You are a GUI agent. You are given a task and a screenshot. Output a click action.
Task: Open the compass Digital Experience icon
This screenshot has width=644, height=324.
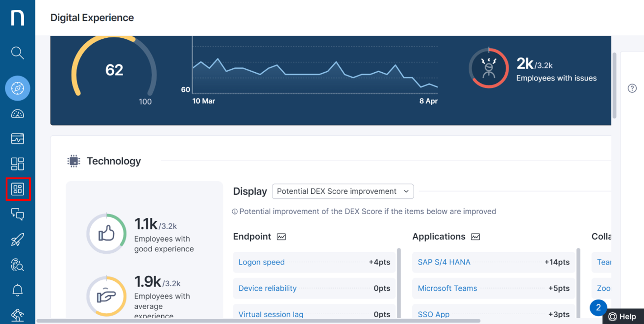point(17,88)
